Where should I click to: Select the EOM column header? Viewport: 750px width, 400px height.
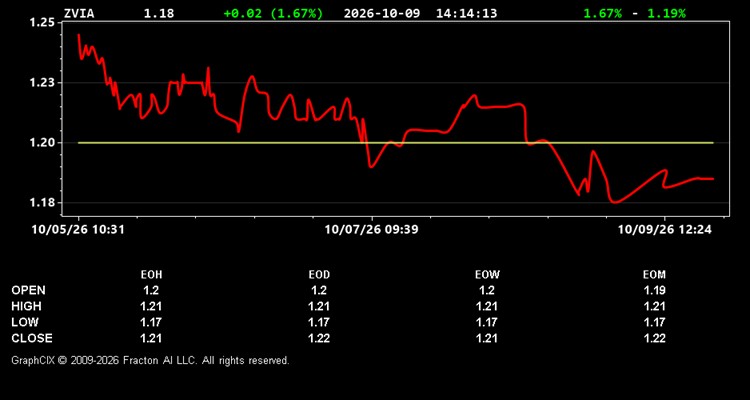(654, 275)
